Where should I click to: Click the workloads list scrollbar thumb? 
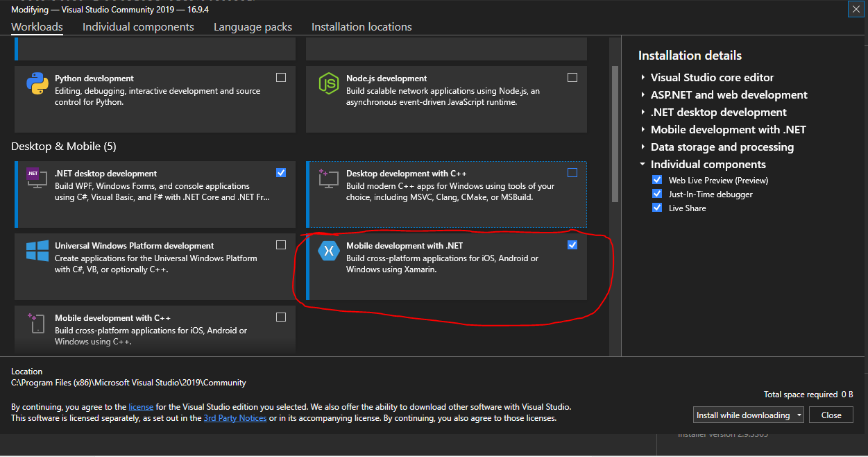pyautogui.click(x=614, y=133)
